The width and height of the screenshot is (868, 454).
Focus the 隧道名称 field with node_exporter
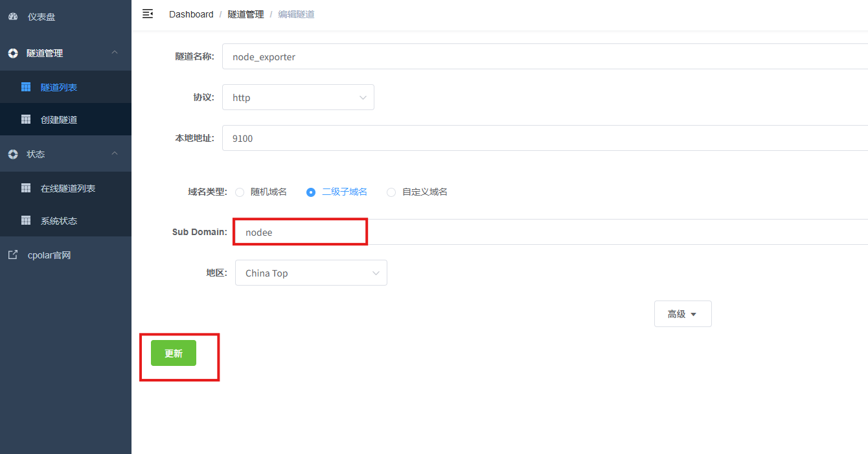(x=545, y=56)
